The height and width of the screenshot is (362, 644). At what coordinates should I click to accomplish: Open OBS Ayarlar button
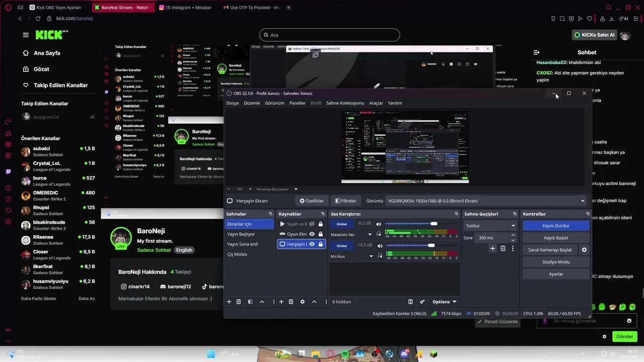[x=555, y=274]
